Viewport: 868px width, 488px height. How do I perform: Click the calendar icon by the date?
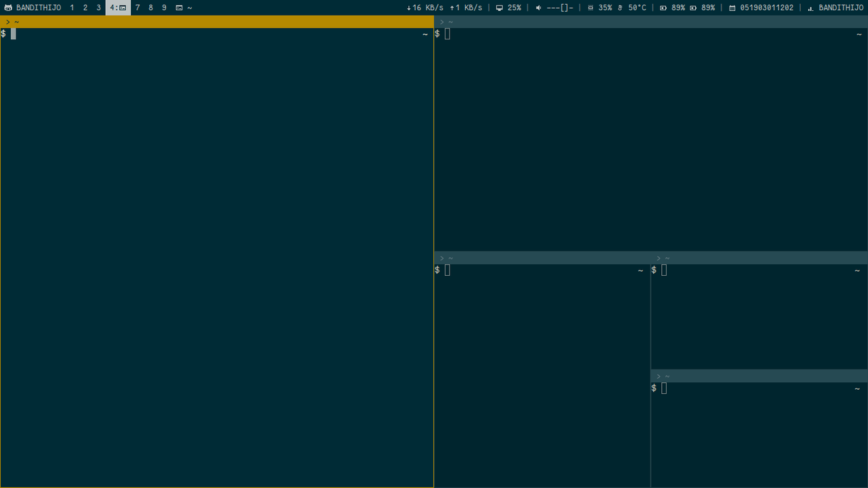(x=732, y=8)
